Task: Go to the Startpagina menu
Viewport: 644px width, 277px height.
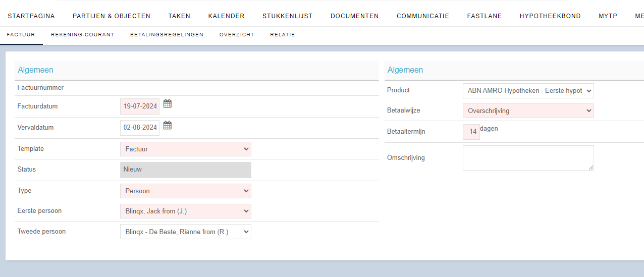Action: pyautogui.click(x=31, y=16)
